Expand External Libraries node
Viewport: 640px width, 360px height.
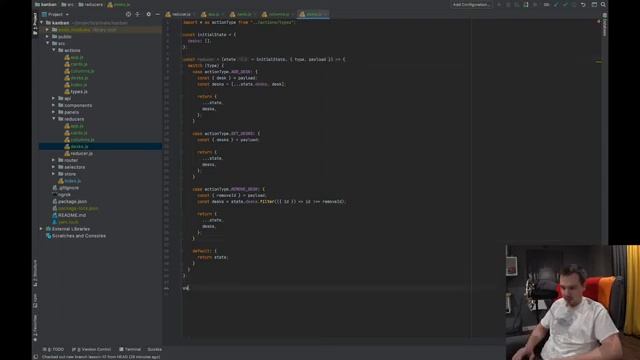[41, 229]
